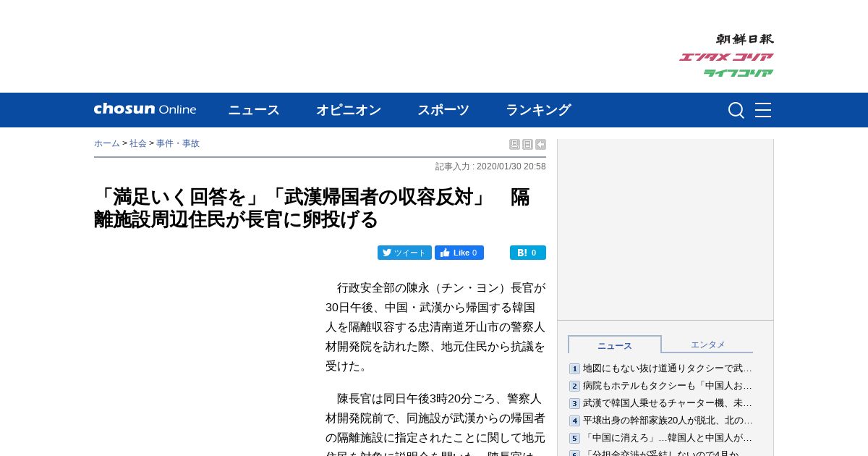The height and width of the screenshot is (456, 868).
Task: Click the paragraph starting 行政安全部の陳永
Action: [x=435, y=326]
